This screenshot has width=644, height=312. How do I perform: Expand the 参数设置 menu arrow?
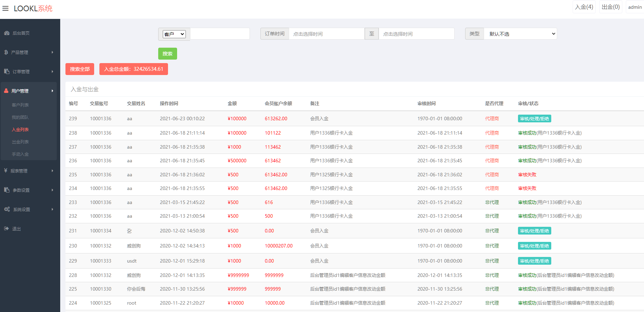(x=52, y=190)
